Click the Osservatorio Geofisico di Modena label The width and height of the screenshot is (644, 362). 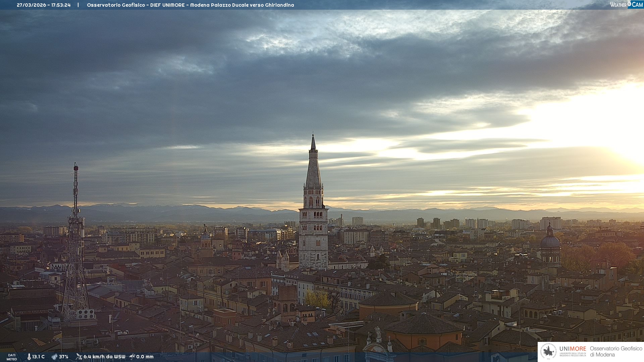pyautogui.click(x=616, y=352)
